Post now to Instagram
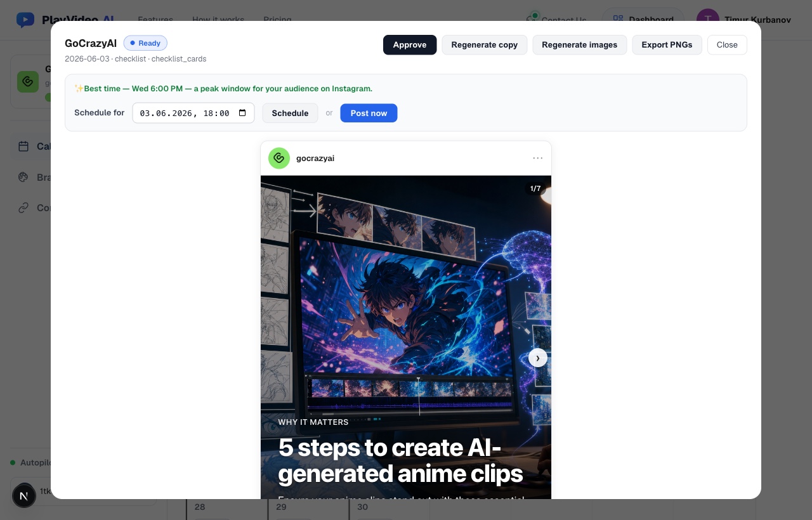 [369, 113]
